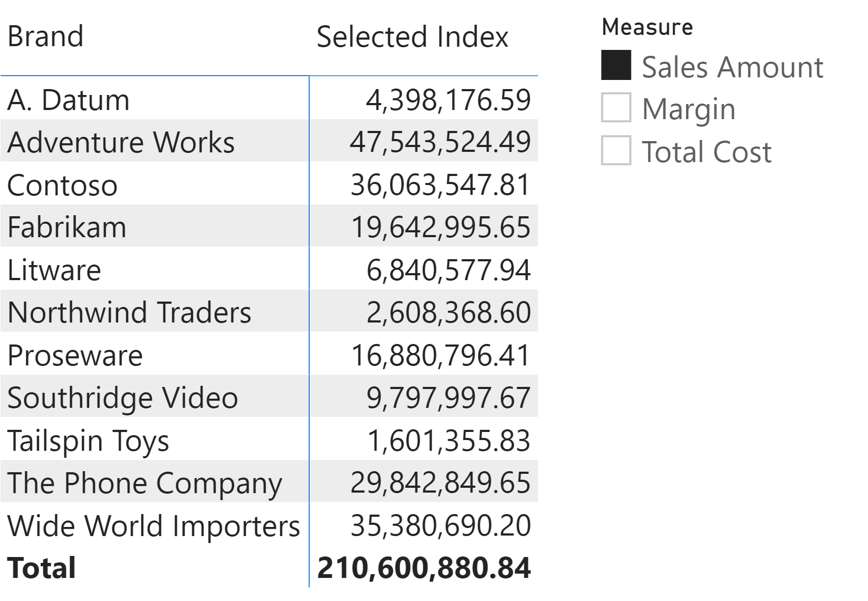Choose the Margin slicer option label
This screenshot has width=868, height=601.
689,110
